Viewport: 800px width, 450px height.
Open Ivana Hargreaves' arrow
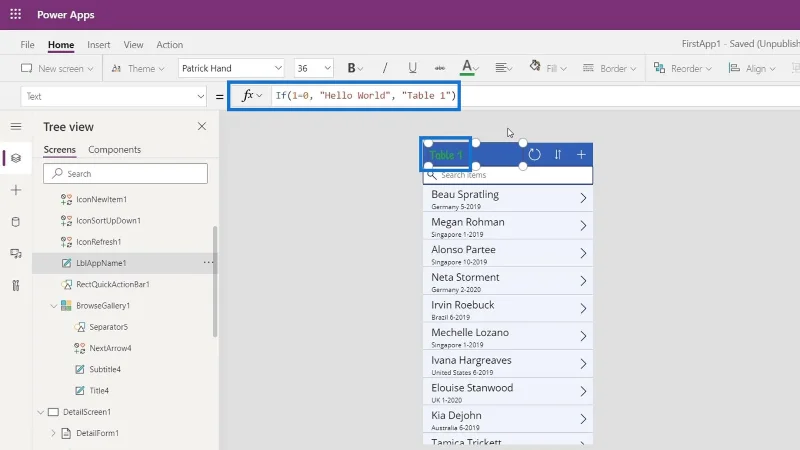(x=583, y=364)
